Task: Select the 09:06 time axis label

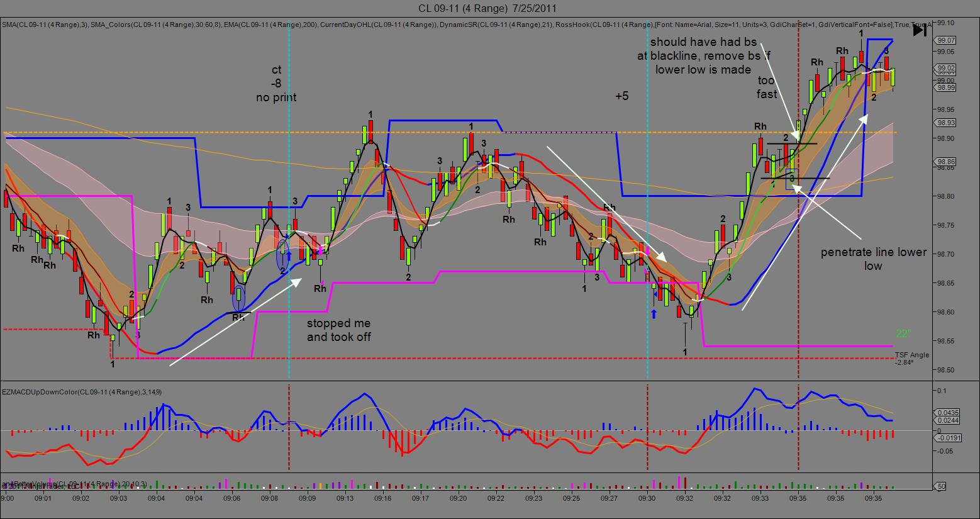Action: coord(231,498)
